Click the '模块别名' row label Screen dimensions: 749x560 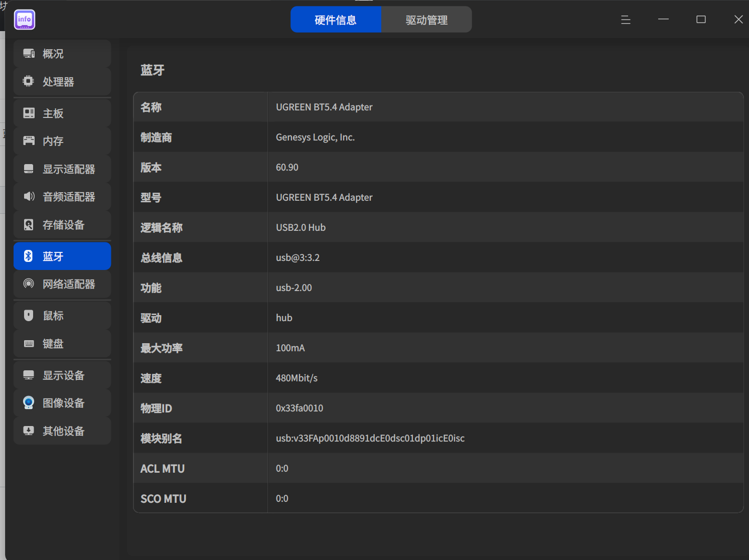pos(162,438)
